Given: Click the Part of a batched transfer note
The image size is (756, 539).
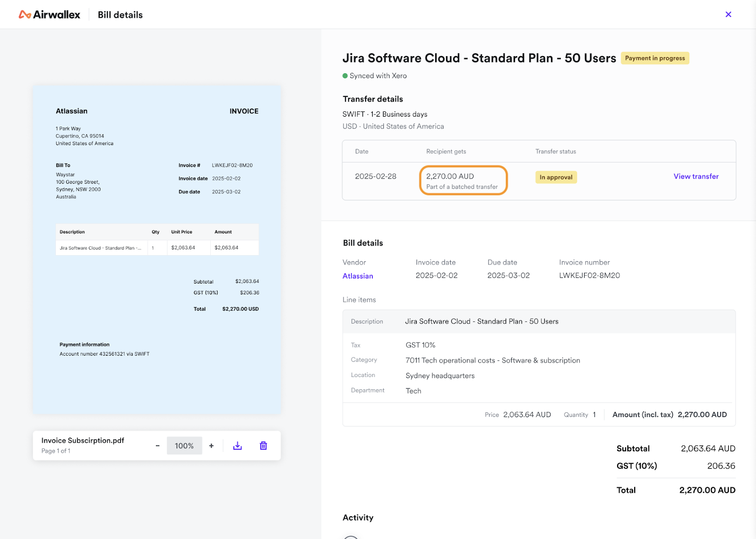Looking at the screenshot, I should pyautogui.click(x=462, y=187).
